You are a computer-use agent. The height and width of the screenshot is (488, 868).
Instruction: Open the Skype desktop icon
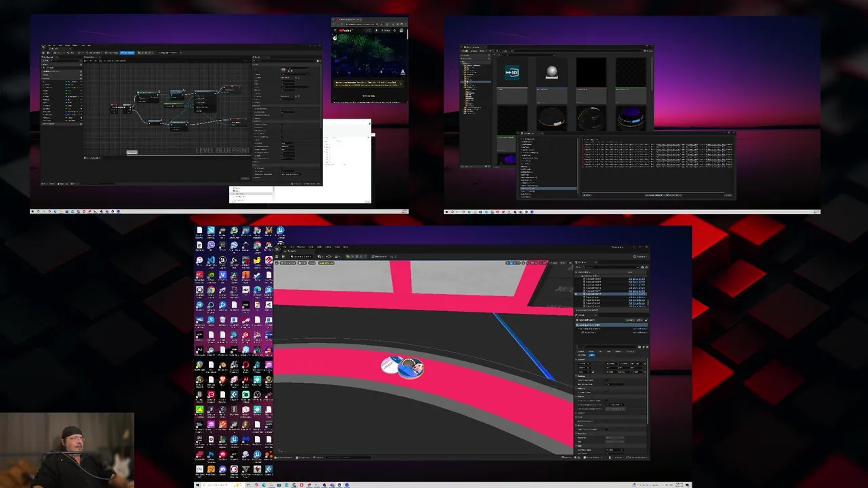[211, 320]
